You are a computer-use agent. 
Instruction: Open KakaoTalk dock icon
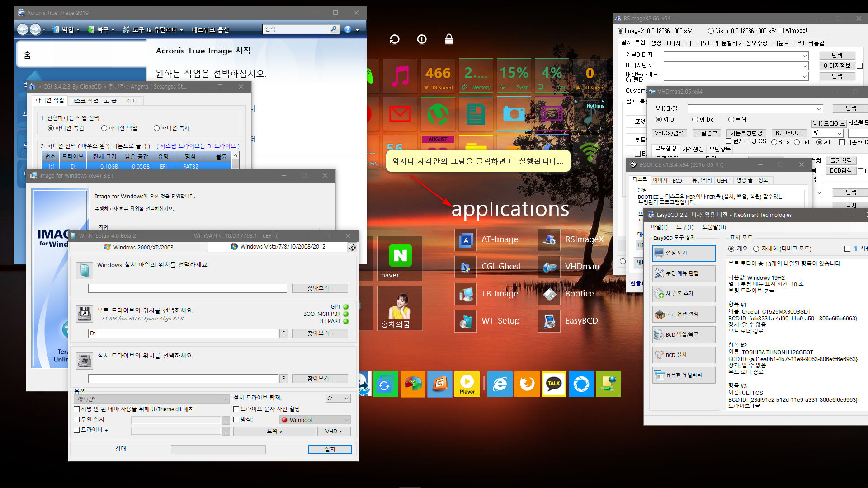point(554,384)
